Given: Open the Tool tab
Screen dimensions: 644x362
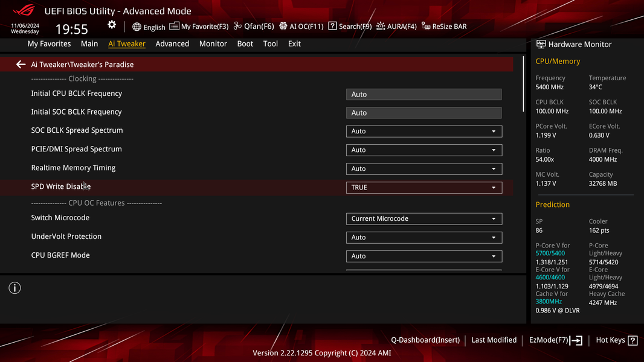Looking at the screenshot, I should pyautogui.click(x=271, y=43).
